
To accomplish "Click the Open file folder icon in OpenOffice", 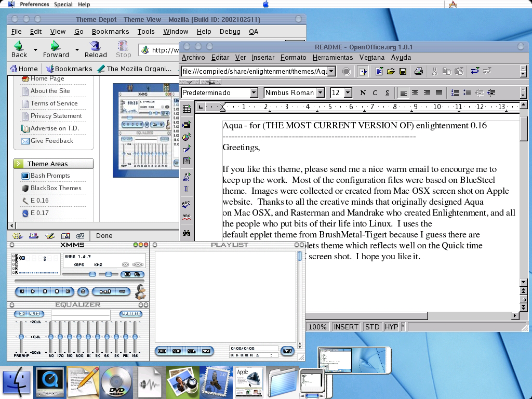I will pyautogui.click(x=391, y=71).
